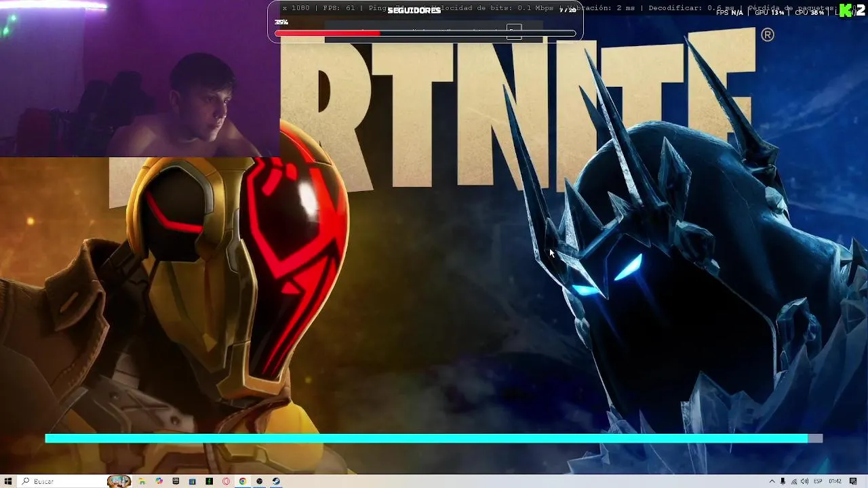This screenshot has height=488, width=868.
Task: Click the 7 / 20 followers count
Action: click(x=568, y=10)
